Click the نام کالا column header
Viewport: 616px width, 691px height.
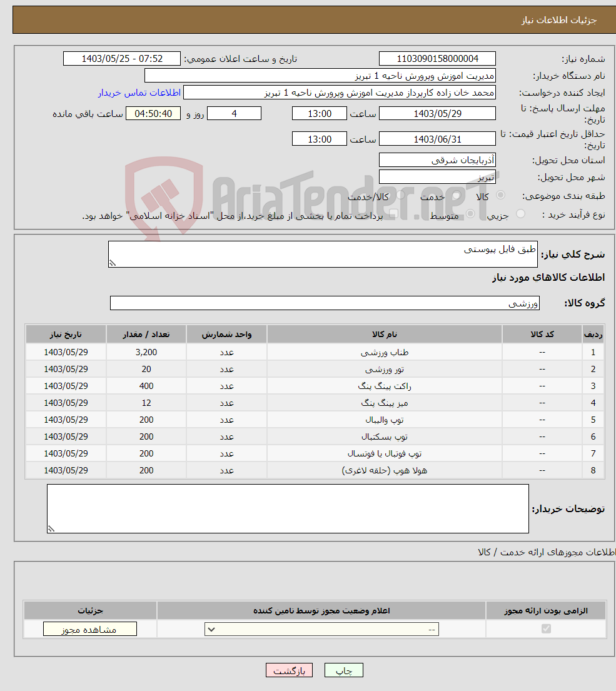[x=384, y=335]
